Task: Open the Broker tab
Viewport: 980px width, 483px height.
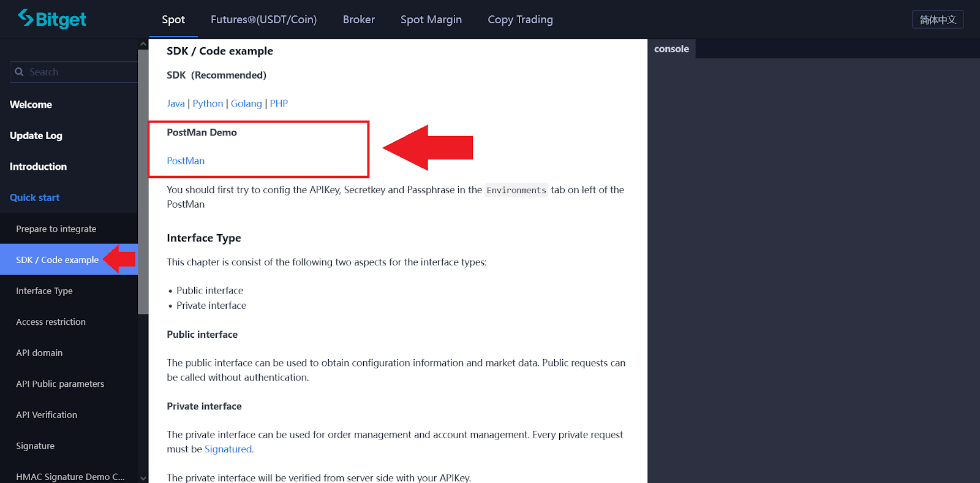Action: point(359,20)
